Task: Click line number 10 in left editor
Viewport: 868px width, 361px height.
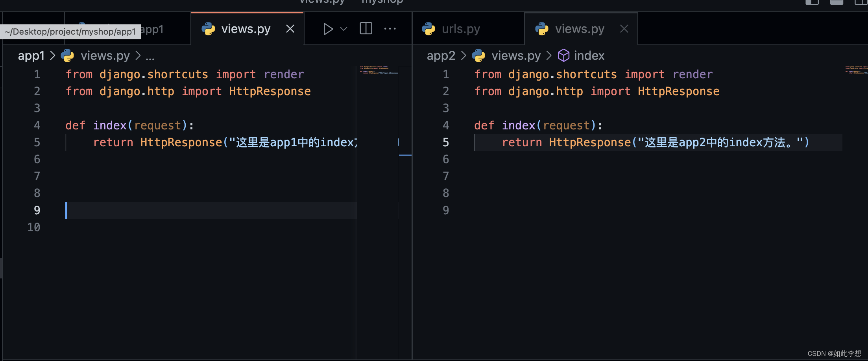Action: [x=34, y=227]
